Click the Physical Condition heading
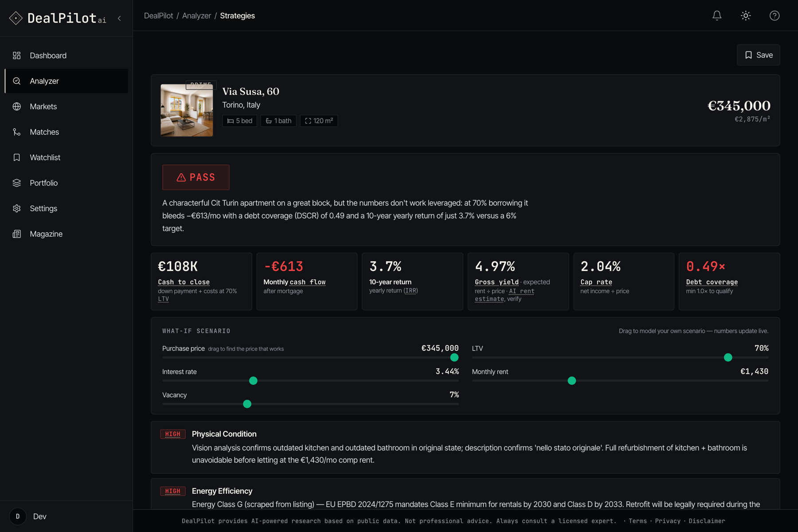This screenshot has height=532, width=798. point(224,434)
